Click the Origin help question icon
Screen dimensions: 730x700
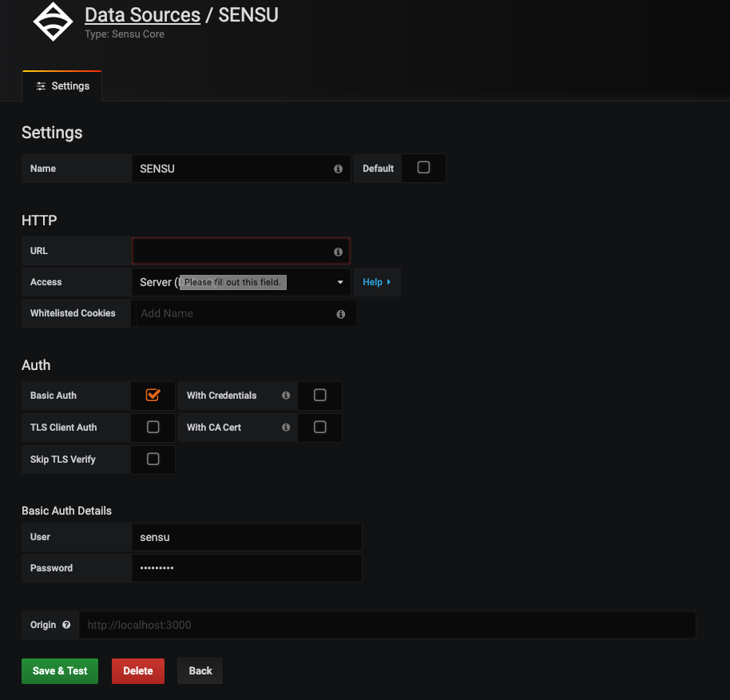[x=66, y=625]
